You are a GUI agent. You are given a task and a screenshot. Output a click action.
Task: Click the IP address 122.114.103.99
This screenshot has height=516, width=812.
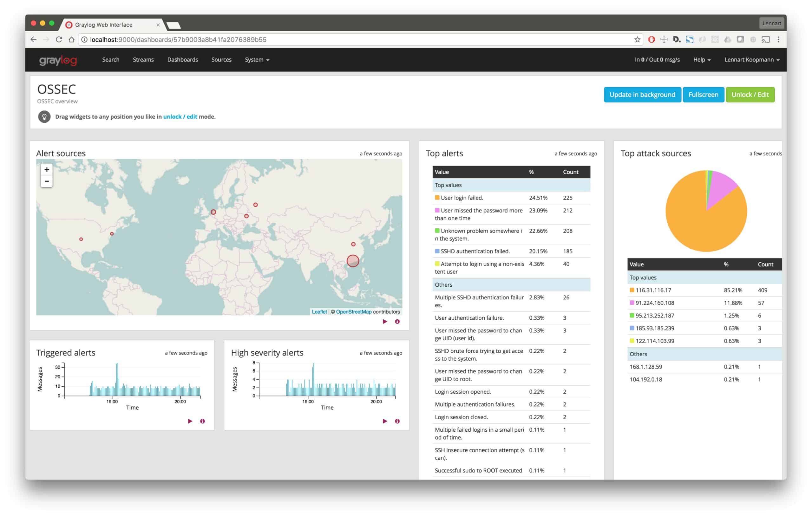pyautogui.click(x=655, y=341)
